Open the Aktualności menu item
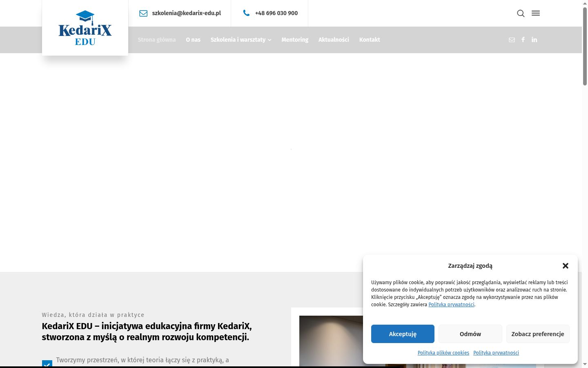 (x=334, y=40)
